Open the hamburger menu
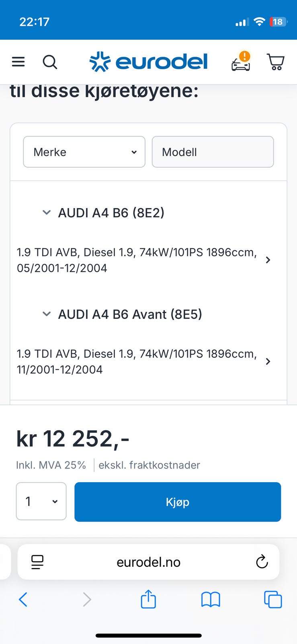This screenshot has height=644, width=297. coord(18,62)
